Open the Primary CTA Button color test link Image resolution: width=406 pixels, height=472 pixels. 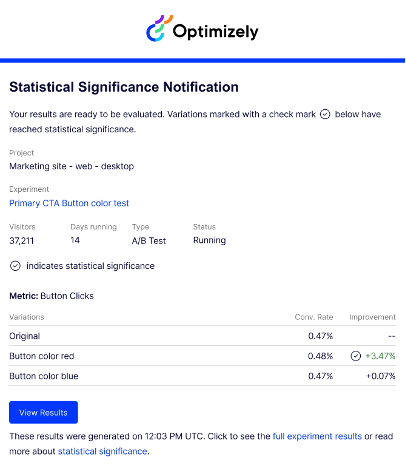[x=69, y=203]
